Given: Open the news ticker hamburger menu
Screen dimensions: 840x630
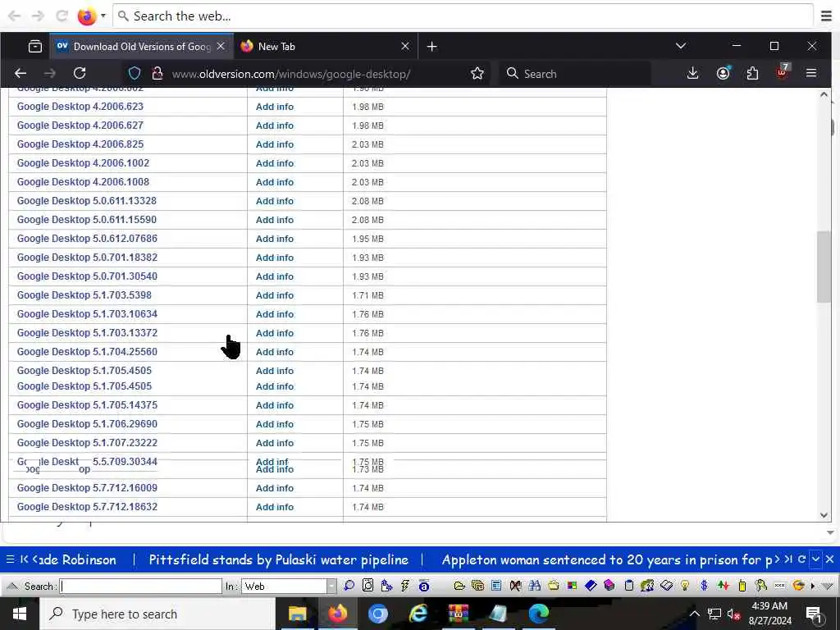Looking at the screenshot, I should [10, 559].
